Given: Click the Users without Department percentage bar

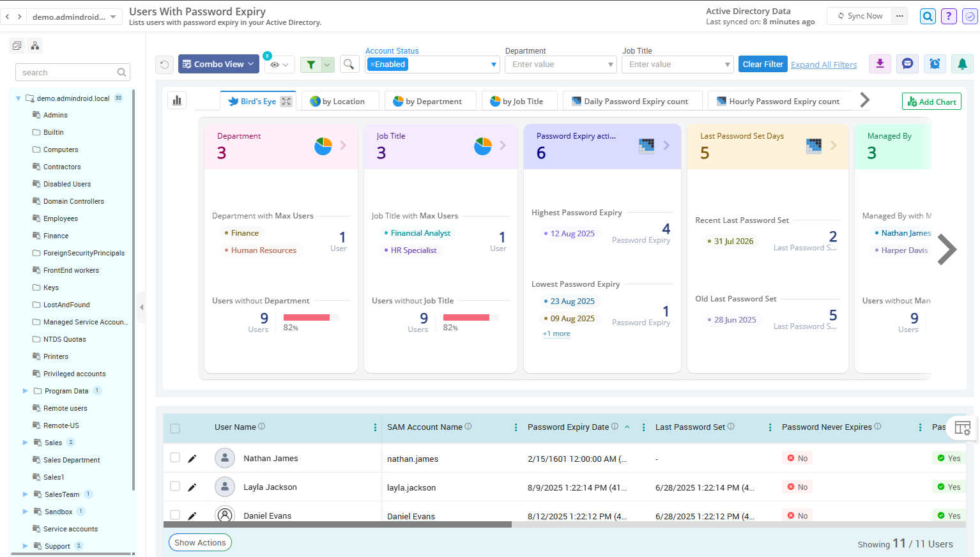Looking at the screenshot, I should pos(311,317).
